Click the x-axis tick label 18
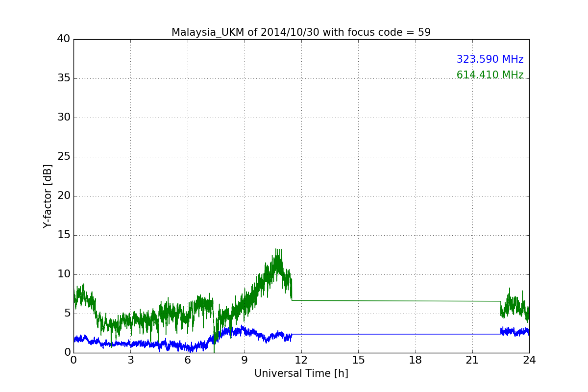The height and width of the screenshot is (392, 588). point(415,360)
